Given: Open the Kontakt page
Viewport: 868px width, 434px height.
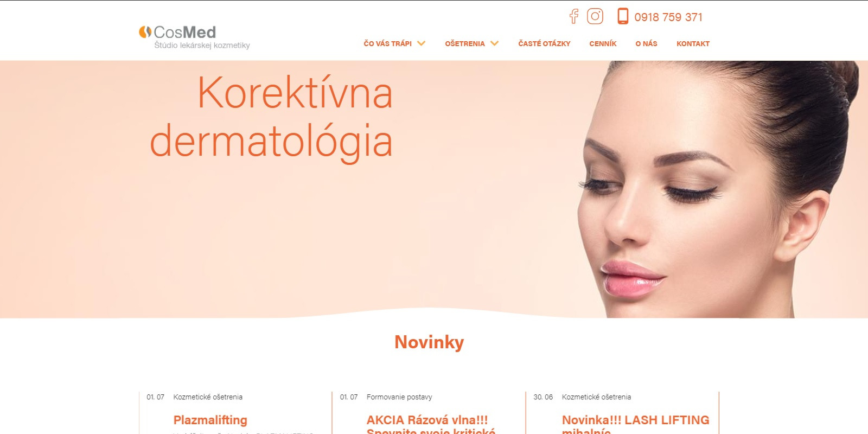Looking at the screenshot, I should pyautogui.click(x=693, y=43).
